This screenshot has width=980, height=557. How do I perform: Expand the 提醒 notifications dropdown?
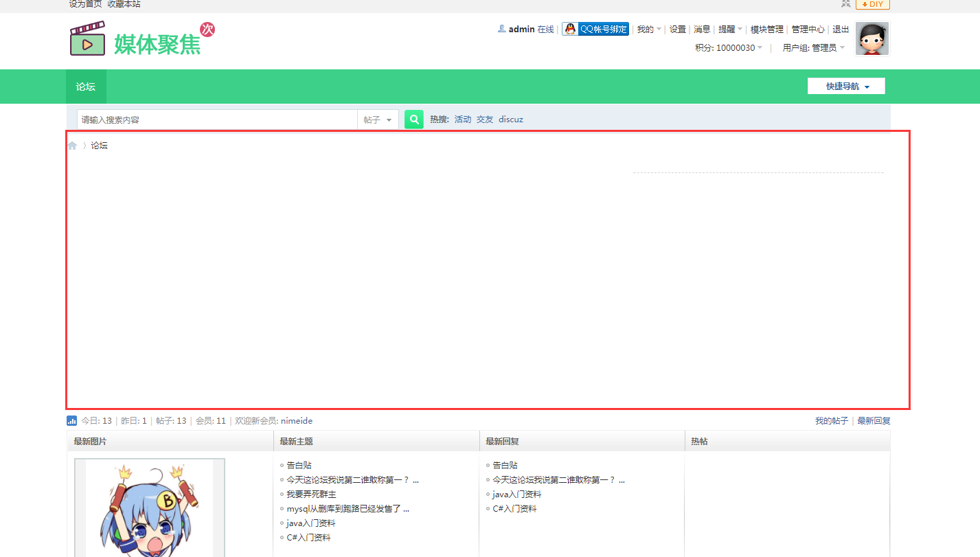[730, 30]
